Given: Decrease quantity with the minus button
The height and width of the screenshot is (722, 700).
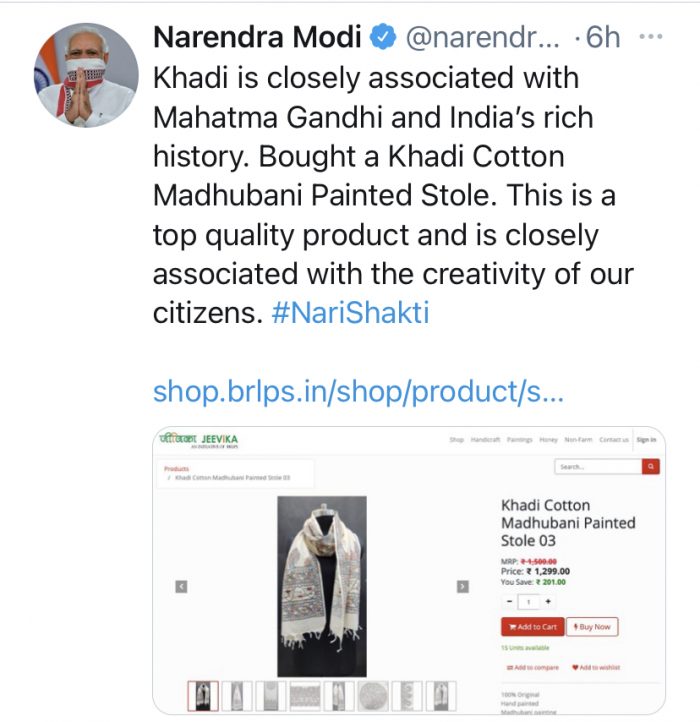Looking at the screenshot, I should [x=510, y=601].
